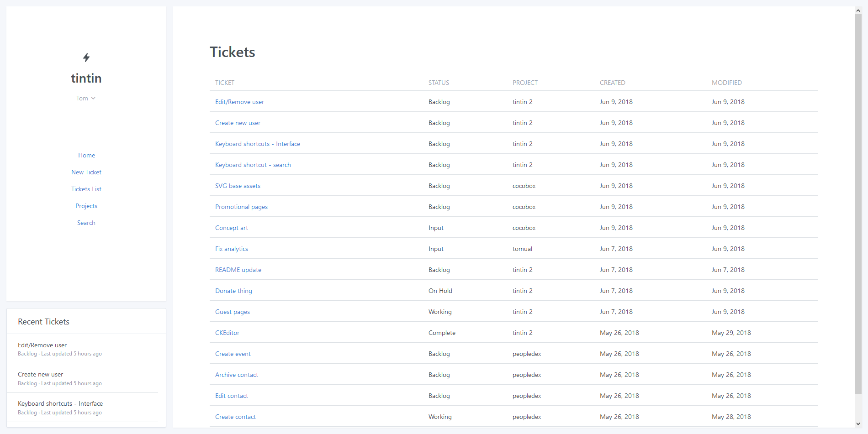Open the Archive contact ticket
Screen dimensions: 868x434
click(x=237, y=375)
